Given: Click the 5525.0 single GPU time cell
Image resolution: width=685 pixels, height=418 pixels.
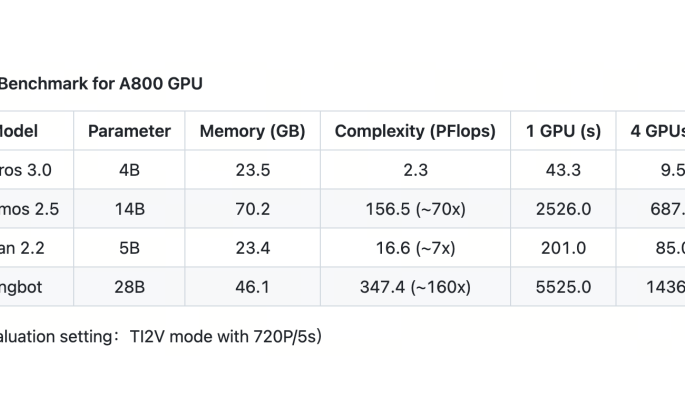Looking at the screenshot, I should click(x=563, y=287).
